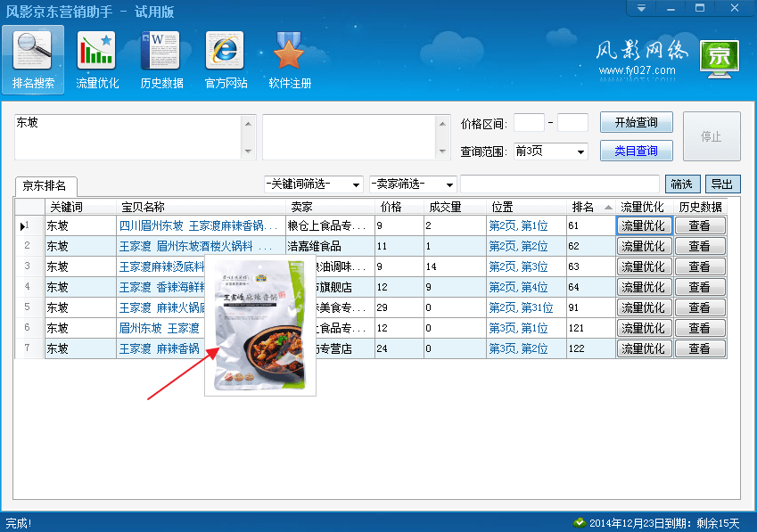The width and height of the screenshot is (757, 532).
Task: Start the query with 开始查询
Action: [x=637, y=122]
